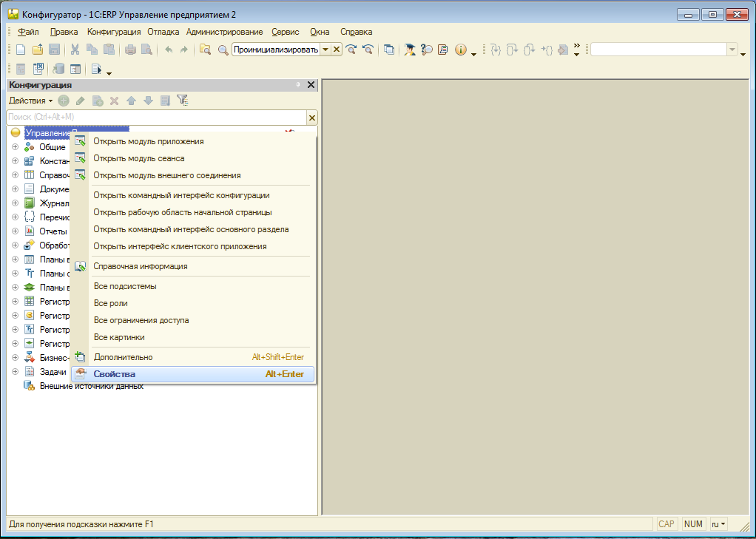Click the Open file folder icon
This screenshot has height=539, width=756.
[x=38, y=50]
